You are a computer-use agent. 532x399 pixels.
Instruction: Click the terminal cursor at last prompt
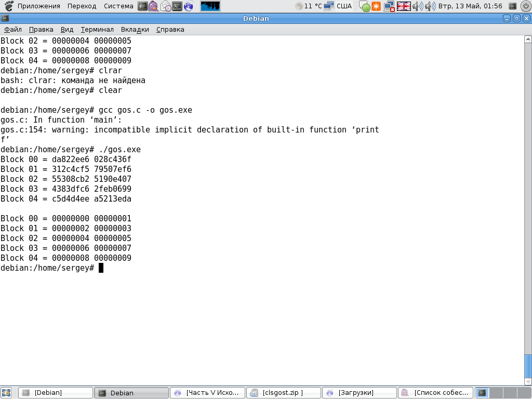point(101,268)
